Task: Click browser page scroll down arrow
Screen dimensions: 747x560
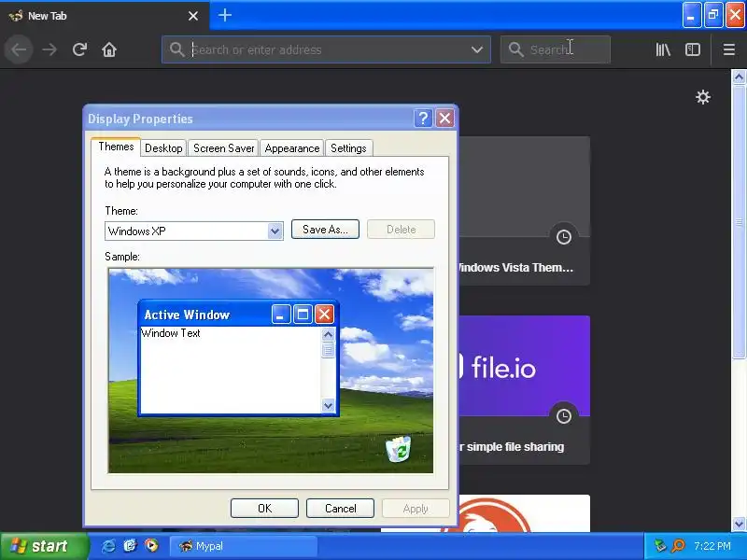Action: (739, 524)
